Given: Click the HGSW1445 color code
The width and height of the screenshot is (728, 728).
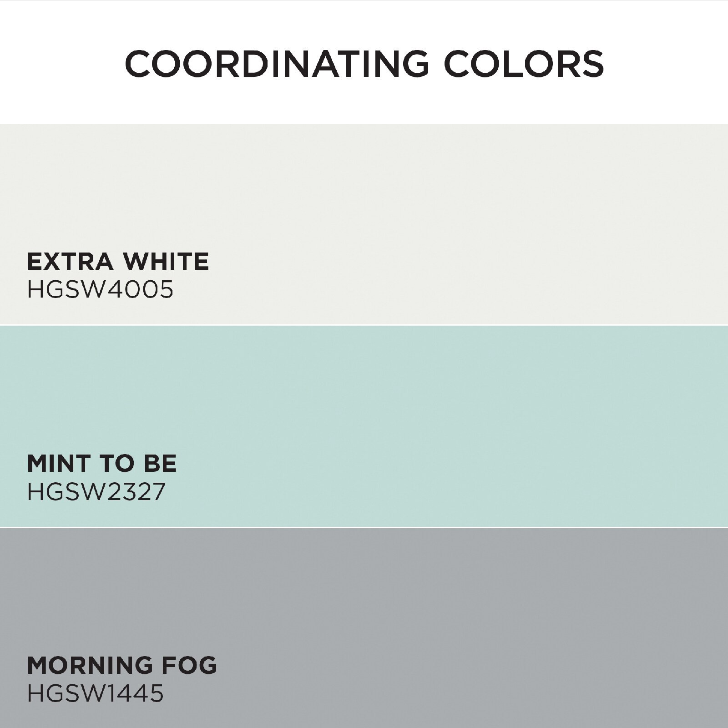Looking at the screenshot, I should 95,694.
